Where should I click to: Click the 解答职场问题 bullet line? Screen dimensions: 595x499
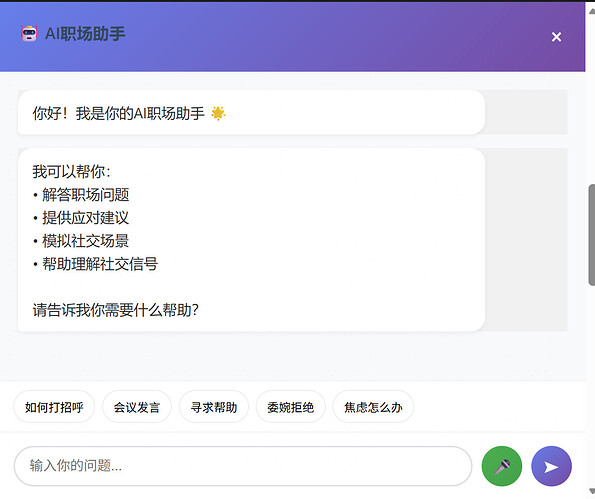[x=81, y=195]
